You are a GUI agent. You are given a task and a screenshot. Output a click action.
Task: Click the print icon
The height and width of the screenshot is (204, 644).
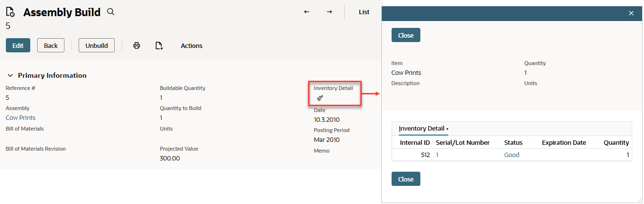coord(137,45)
